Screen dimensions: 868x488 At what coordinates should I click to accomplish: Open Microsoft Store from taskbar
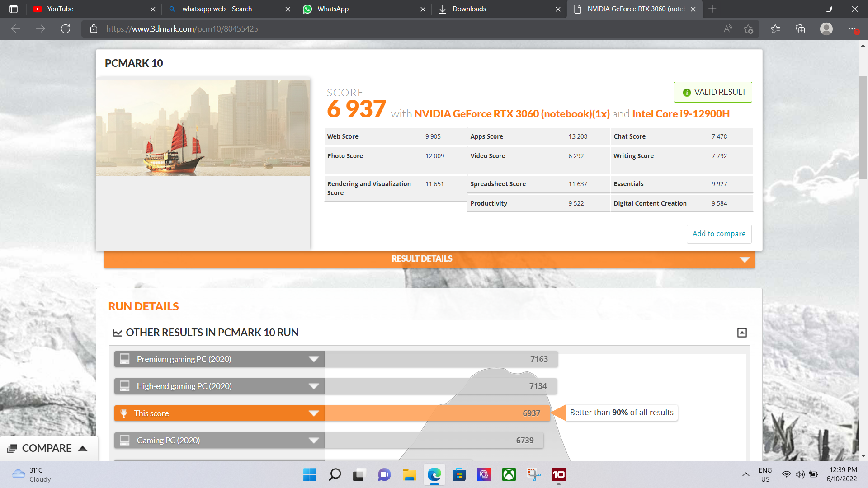[459, 474]
